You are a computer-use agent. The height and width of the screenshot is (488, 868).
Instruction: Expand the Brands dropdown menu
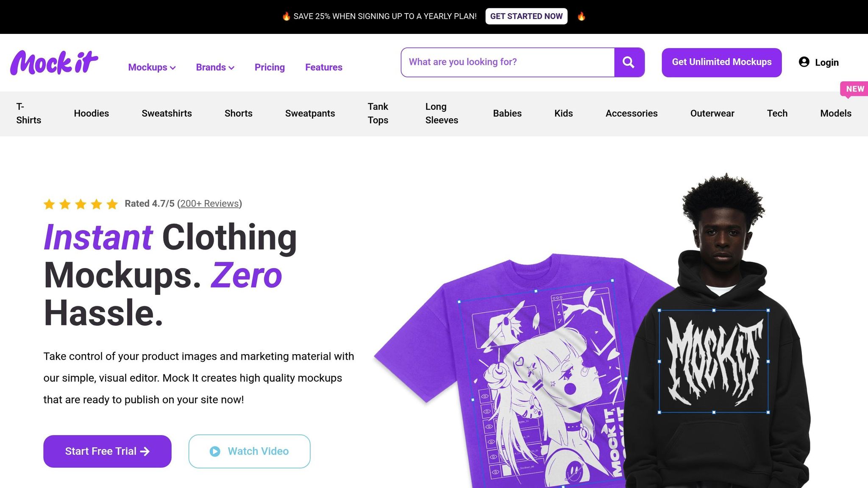215,67
